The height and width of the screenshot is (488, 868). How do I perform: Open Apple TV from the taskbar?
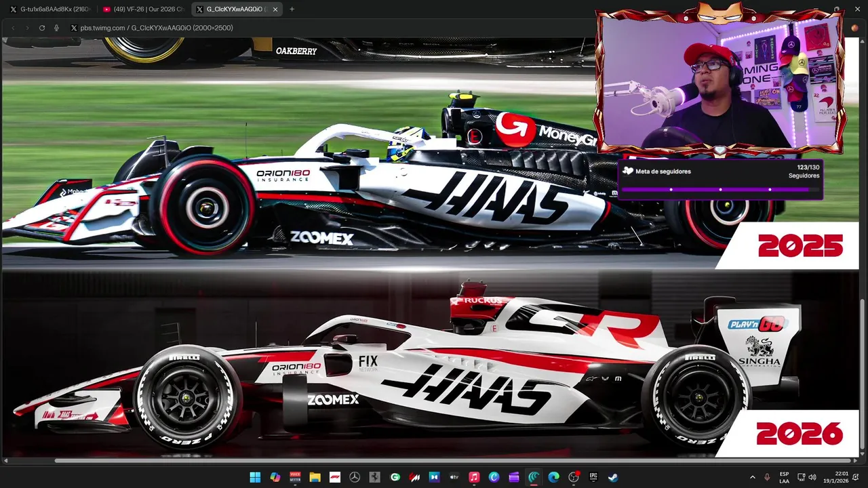[x=454, y=477]
